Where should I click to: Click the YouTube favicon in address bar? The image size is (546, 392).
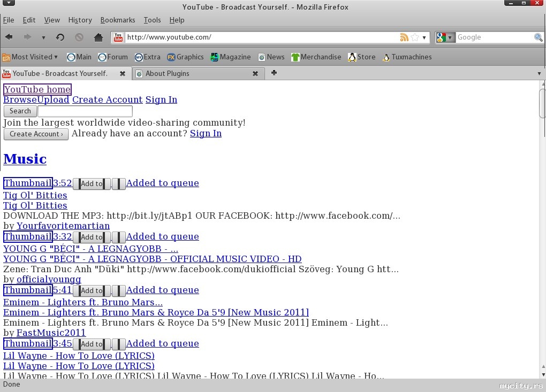(118, 37)
